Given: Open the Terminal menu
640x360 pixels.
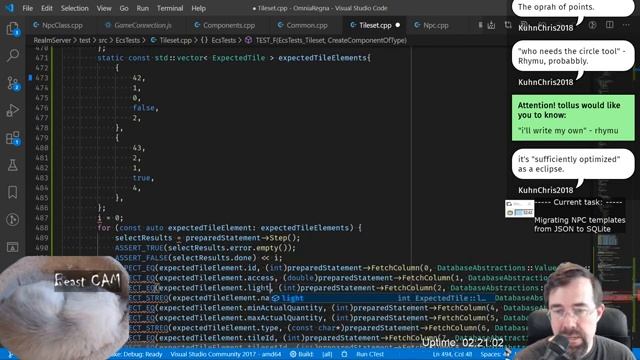Looking at the screenshot, I should (170, 8).
